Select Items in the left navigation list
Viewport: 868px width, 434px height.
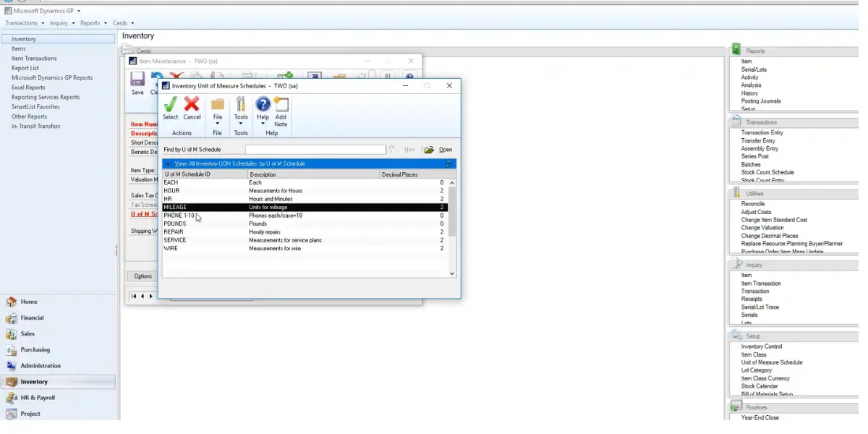pyautogui.click(x=19, y=48)
